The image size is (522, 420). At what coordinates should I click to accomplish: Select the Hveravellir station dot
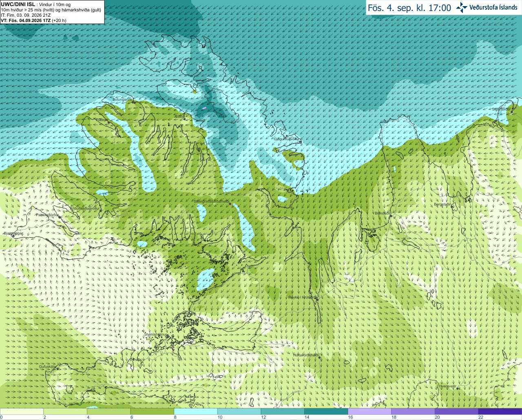pos(458,389)
